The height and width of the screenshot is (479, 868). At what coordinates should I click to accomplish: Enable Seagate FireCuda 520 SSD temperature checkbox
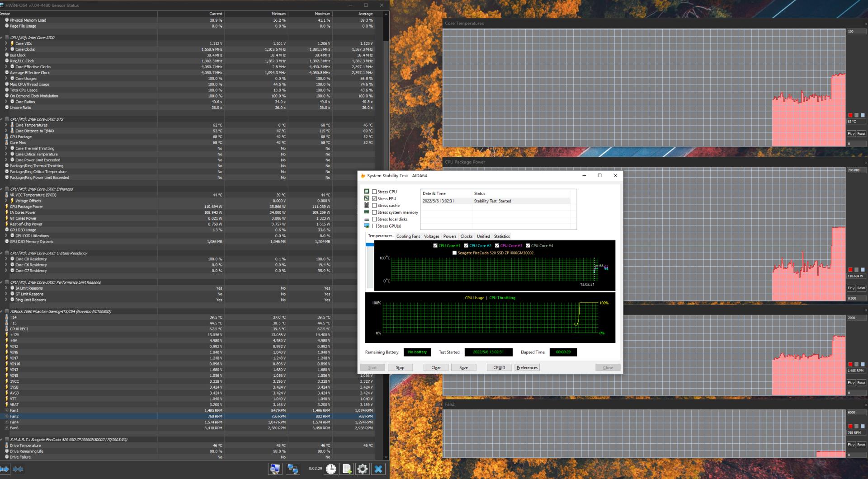[454, 253]
